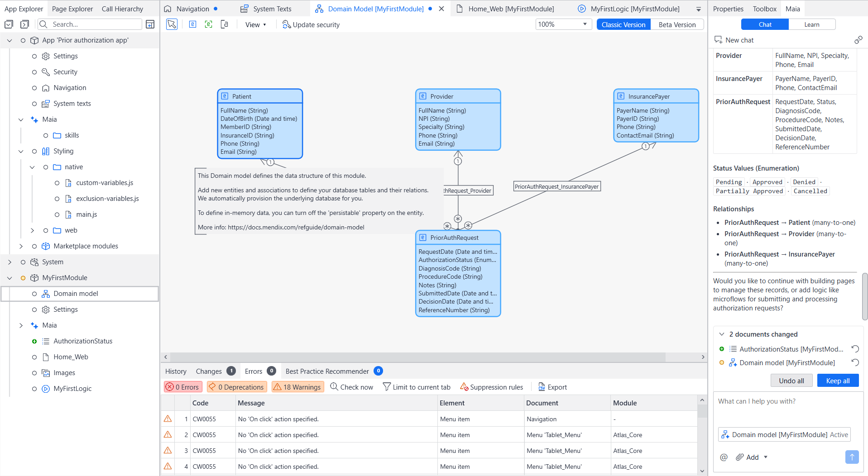
Task: Switch to the Call Hierarchy tab
Action: (122, 9)
